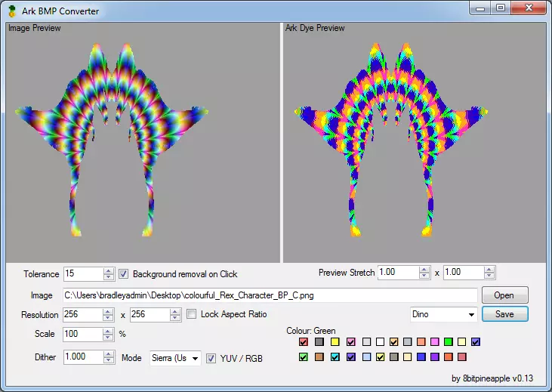Click the first Preview Stretch field
Image resolution: width=552 pixels, height=392 pixels.
399,273
